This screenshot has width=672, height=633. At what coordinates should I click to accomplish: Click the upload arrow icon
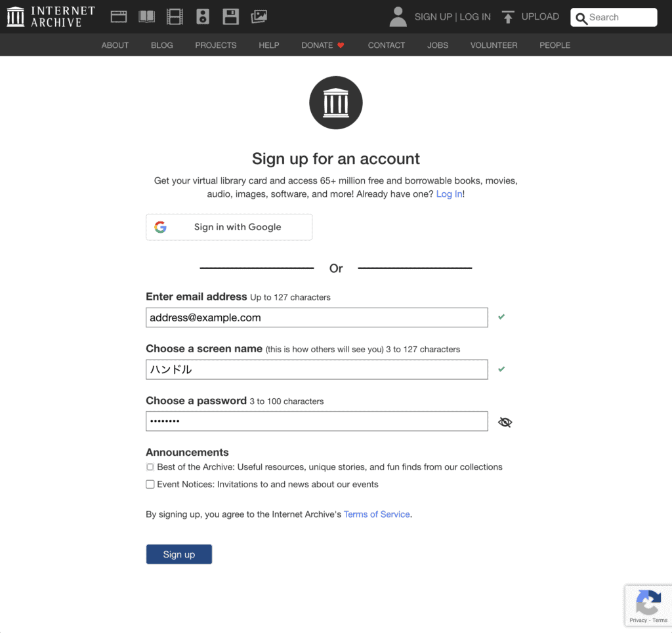[508, 16]
